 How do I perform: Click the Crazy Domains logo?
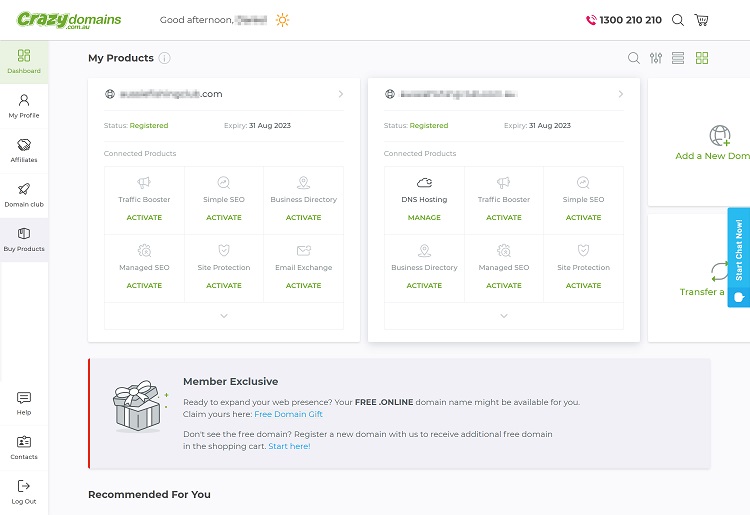(70, 20)
